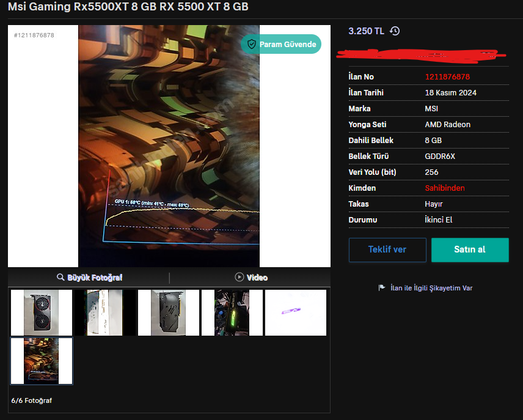
Task: Click the GDDR6X memory type value
Action: click(x=440, y=157)
